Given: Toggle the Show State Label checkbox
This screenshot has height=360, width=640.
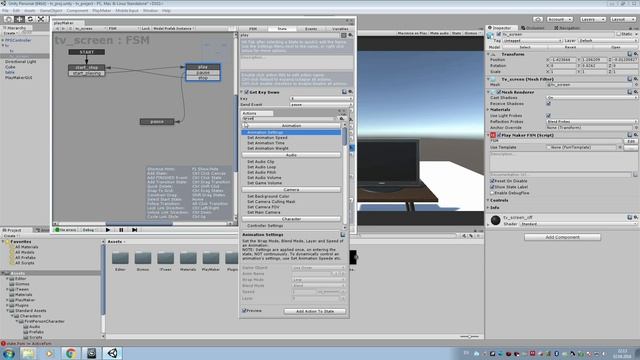Looking at the screenshot, I should 492,187.
